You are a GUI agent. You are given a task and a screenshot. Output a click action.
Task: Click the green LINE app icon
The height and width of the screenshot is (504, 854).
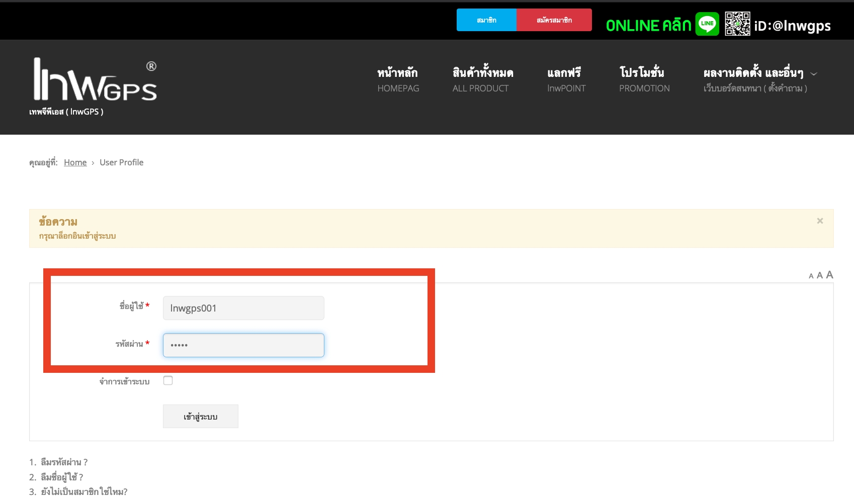707,24
